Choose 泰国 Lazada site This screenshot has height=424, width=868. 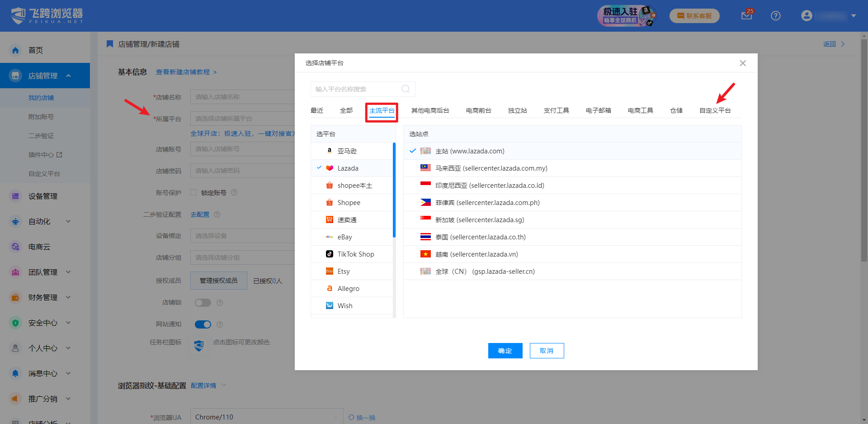572,237
